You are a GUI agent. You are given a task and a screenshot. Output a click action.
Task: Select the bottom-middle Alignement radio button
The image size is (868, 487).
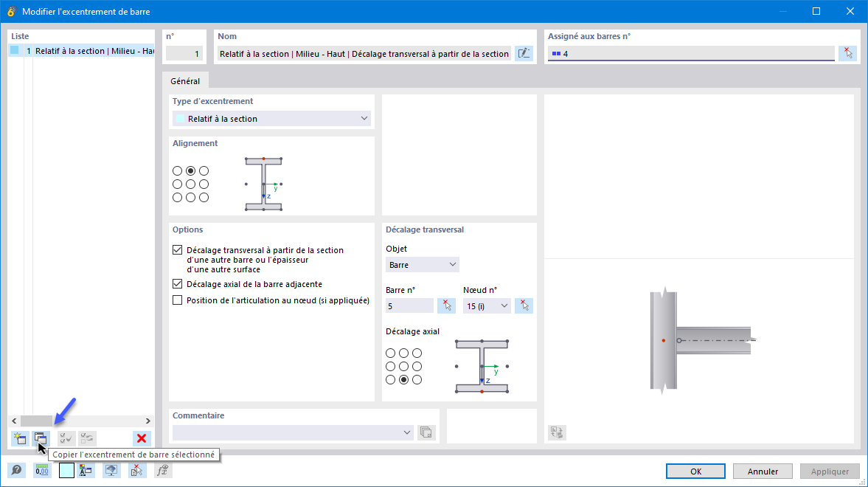(190, 197)
